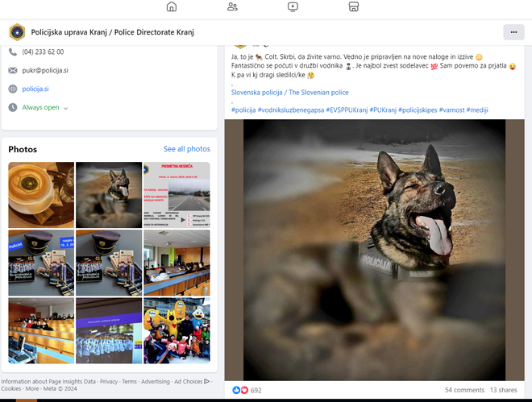Click the Police Directorate Kranj page logo

pyautogui.click(x=17, y=32)
